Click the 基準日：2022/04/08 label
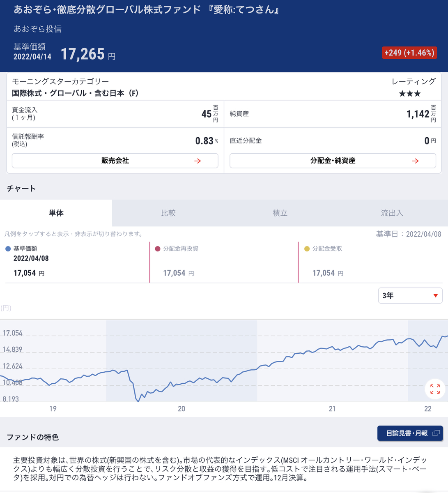Screen dimensions: 448x493 tap(409, 234)
